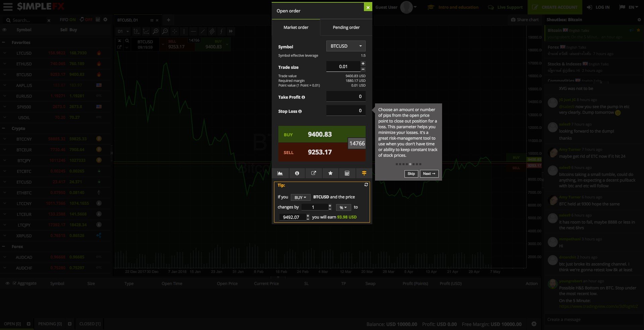The height and width of the screenshot is (330, 644).
Task: Open the indicators function icon
Action: [221, 31]
